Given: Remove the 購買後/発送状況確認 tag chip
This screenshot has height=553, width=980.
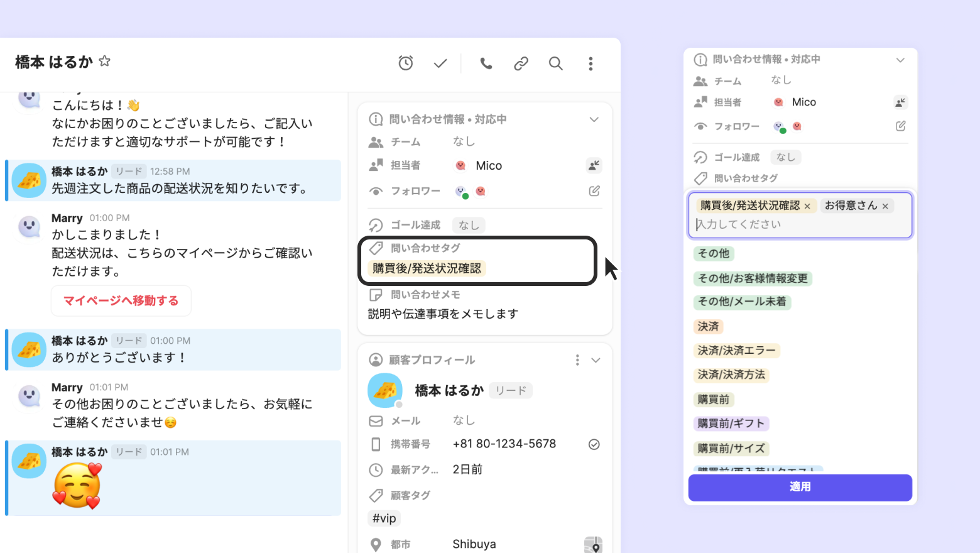Looking at the screenshot, I should [807, 206].
